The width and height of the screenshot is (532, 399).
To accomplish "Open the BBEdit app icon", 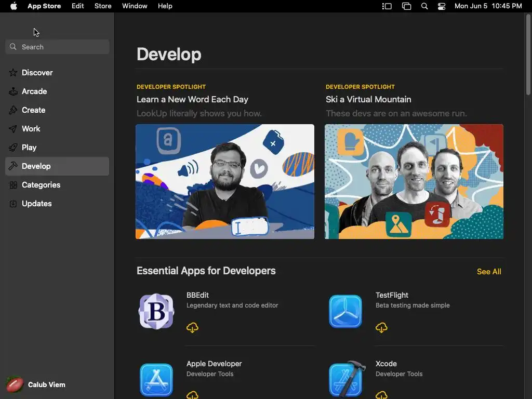I will pos(156,311).
